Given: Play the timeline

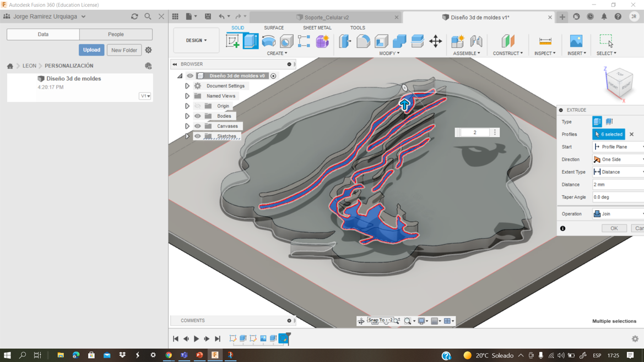Looking at the screenshot, I should point(196,339).
